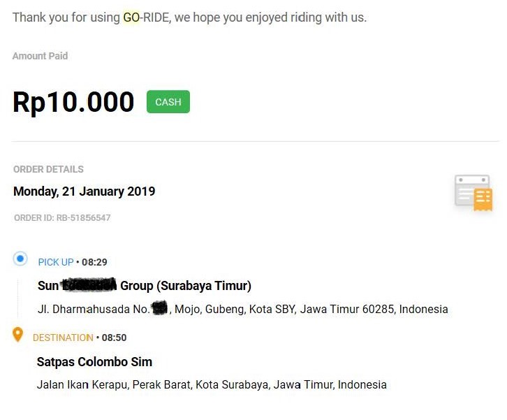The image size is (507, 420).
Task: Click the 08:50 arrival time
Action: tap(114, 338)
